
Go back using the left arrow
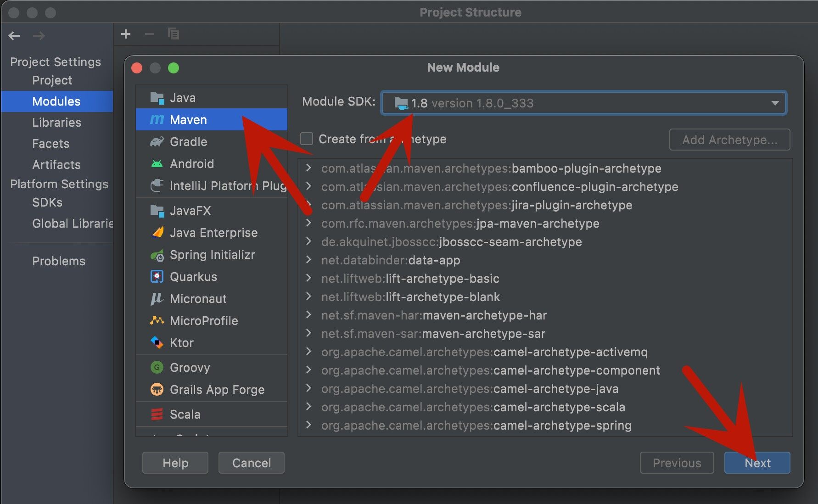point(15,36)
